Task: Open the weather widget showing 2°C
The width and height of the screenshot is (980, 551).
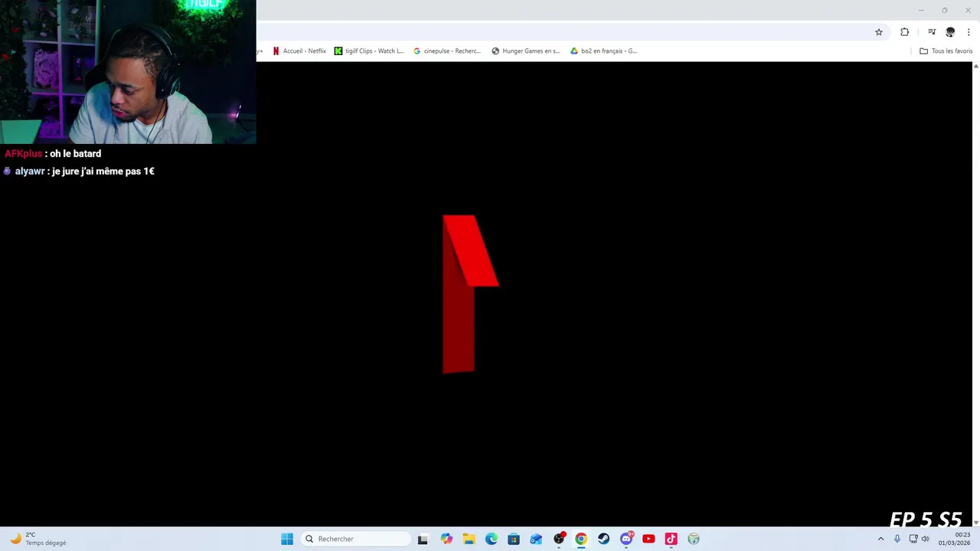Action: point(38,539)
